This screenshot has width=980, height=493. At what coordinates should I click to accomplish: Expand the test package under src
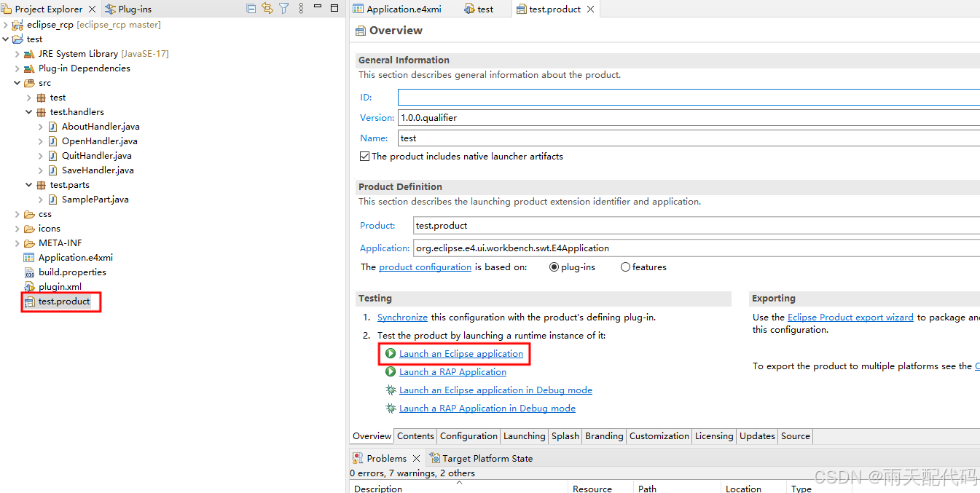(x=29, y=98)
